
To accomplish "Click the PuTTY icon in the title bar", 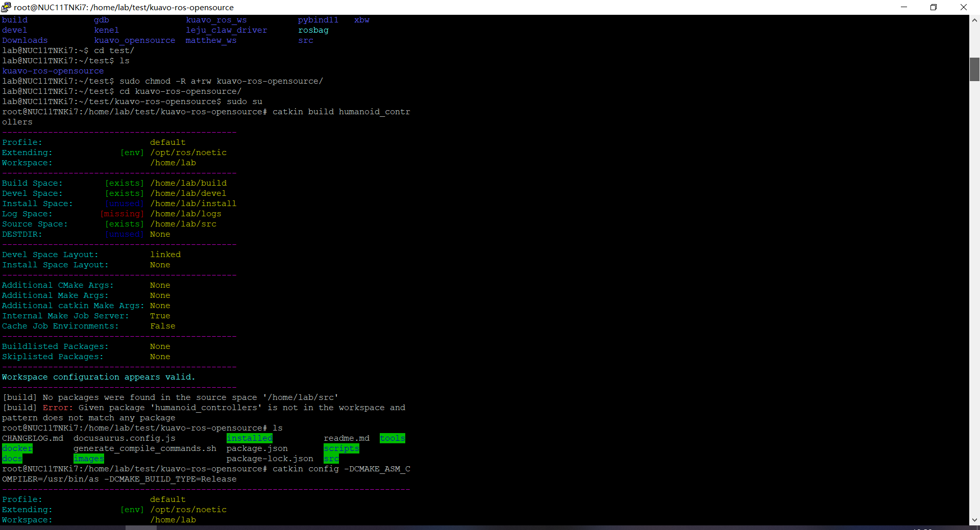I will (6, 7).
